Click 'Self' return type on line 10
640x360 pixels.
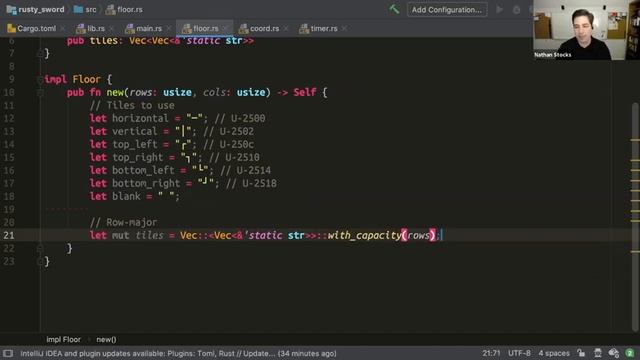pyautogui.click(x=304, y=92)
